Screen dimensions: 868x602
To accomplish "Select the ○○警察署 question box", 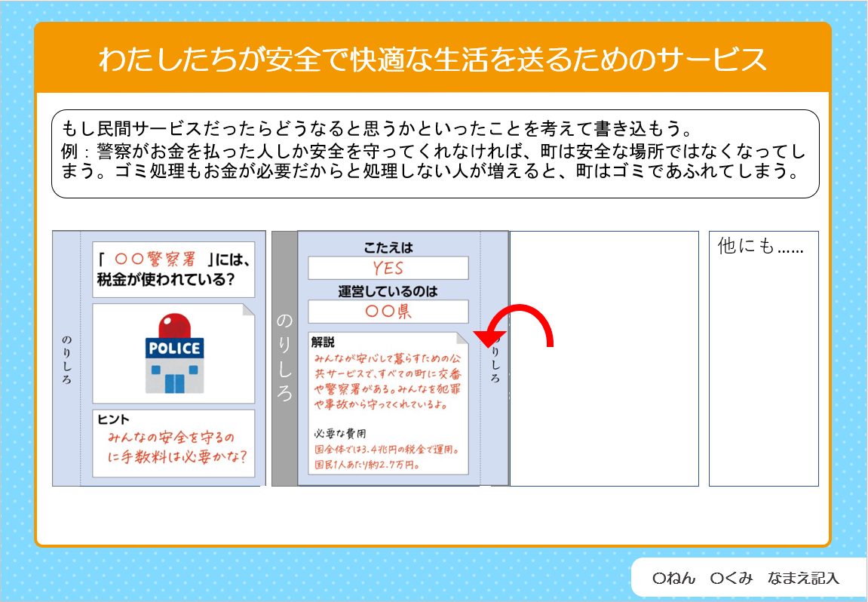I will [173, 269].
